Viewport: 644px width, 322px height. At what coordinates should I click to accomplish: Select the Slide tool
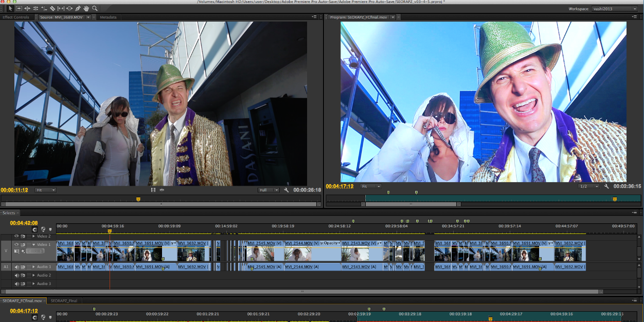[69, 8]
